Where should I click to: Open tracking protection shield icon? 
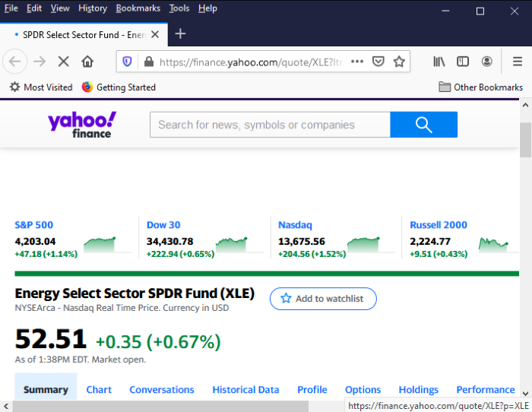(128, 62)
